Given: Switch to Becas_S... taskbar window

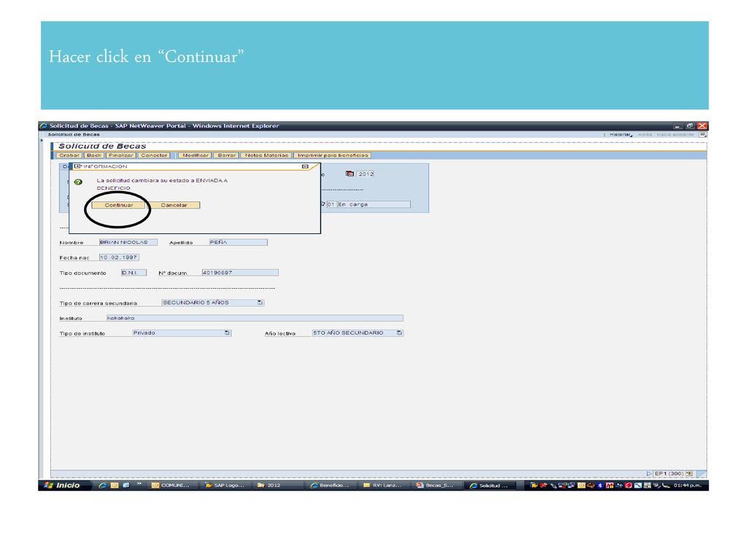Looking at the screenshot, I should coord(436,485).
